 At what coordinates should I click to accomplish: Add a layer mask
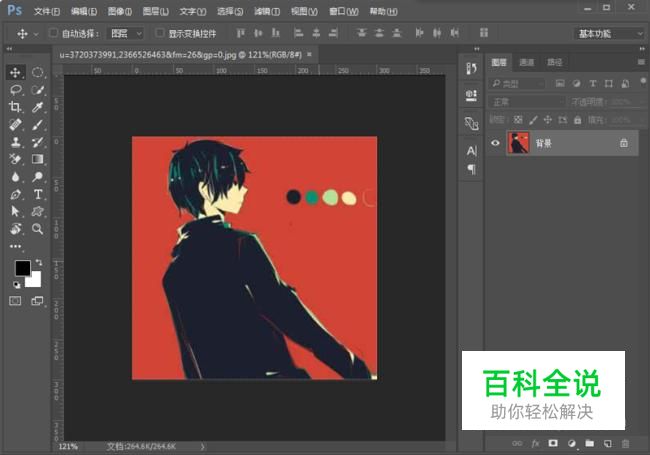click(x=553, y=443)
